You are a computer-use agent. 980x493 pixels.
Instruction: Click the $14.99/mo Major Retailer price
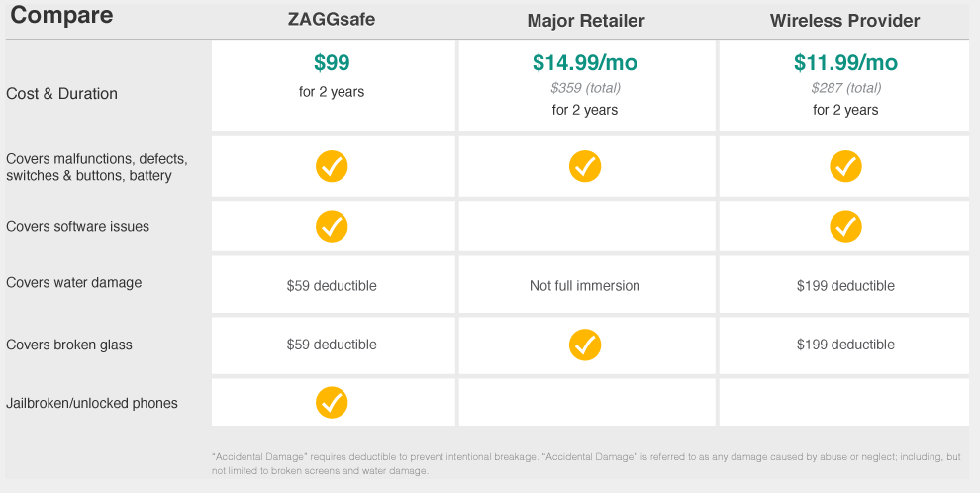pos(585,62)
